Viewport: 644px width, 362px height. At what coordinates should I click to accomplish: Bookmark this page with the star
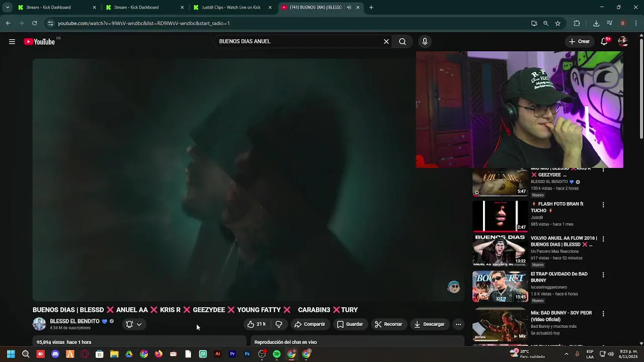pyautogui.click(x=558, y=23)
